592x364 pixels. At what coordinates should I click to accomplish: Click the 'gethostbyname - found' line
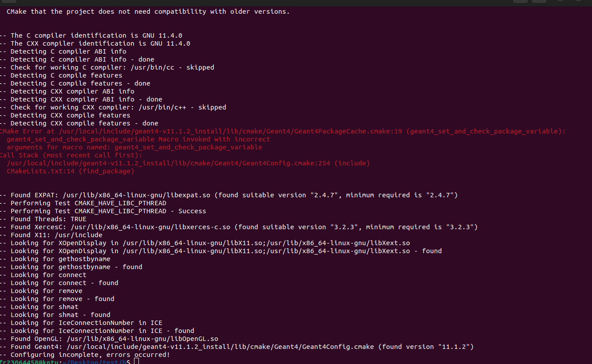76,267
